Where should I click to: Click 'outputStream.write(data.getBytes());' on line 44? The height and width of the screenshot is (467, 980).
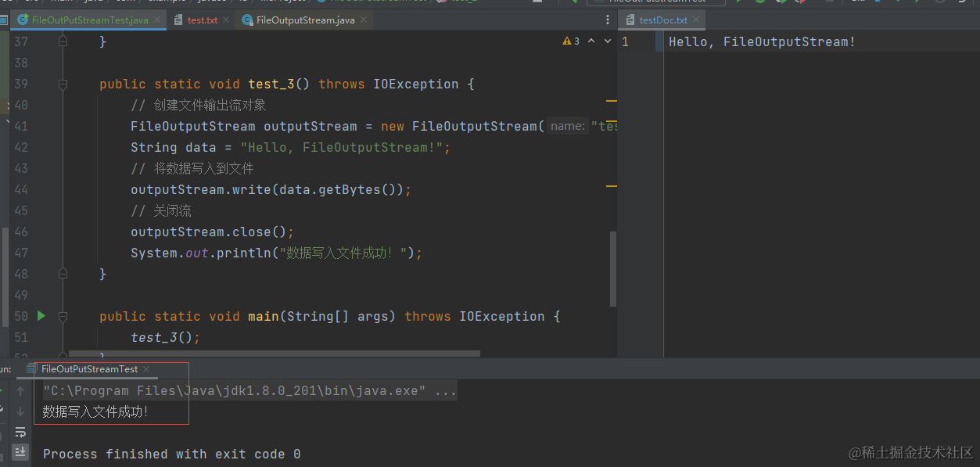[271, 189]
